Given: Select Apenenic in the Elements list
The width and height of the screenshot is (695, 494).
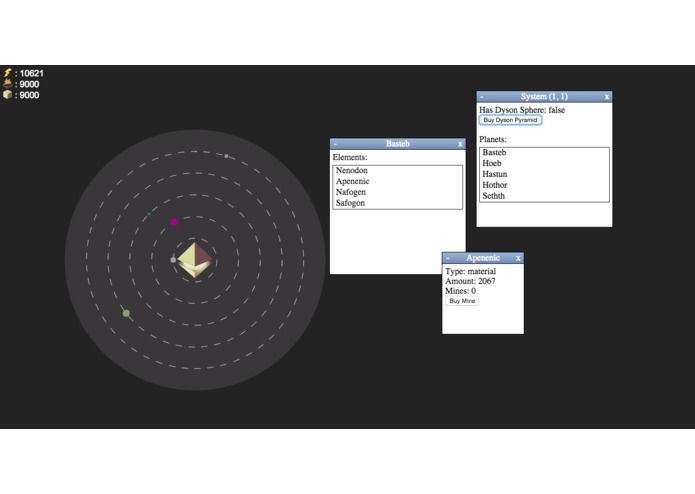Looking at the screenshot, I should [398, 181].
